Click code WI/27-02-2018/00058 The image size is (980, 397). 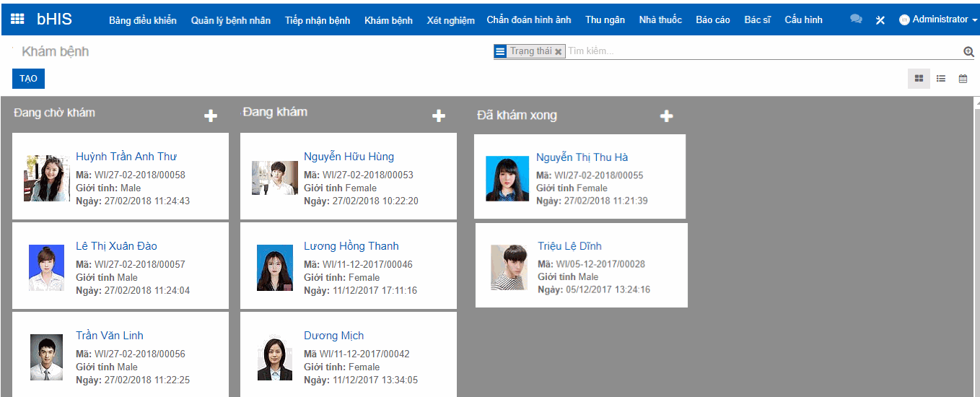(140, 175)
